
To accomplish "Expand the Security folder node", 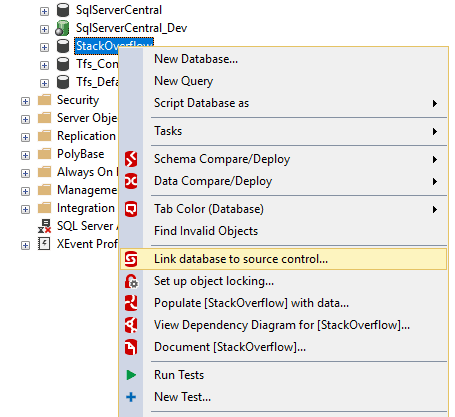I will pyautogui.click(x=25, y=101).
